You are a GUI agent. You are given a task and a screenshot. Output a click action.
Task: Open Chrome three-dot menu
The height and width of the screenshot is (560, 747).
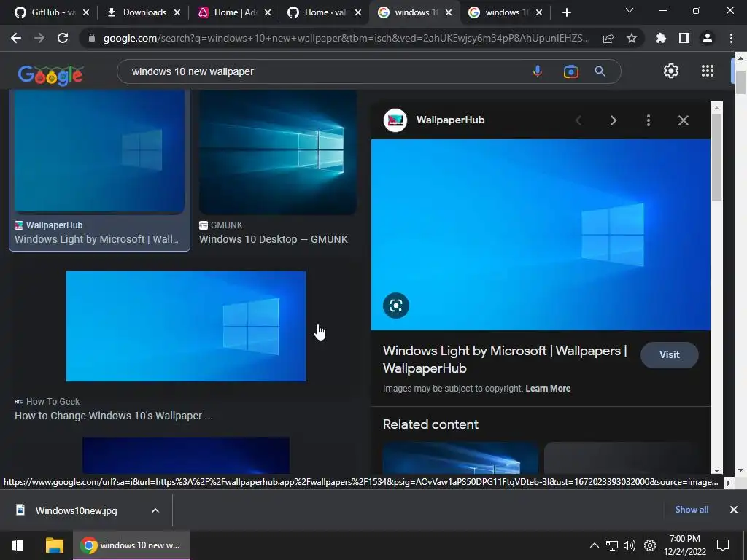[x=731, y=38]
